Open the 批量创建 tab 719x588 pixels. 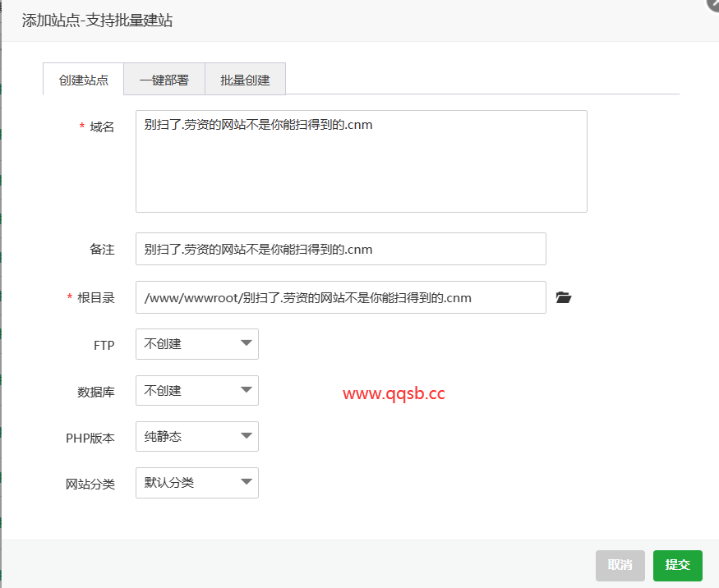coord(245,80)
